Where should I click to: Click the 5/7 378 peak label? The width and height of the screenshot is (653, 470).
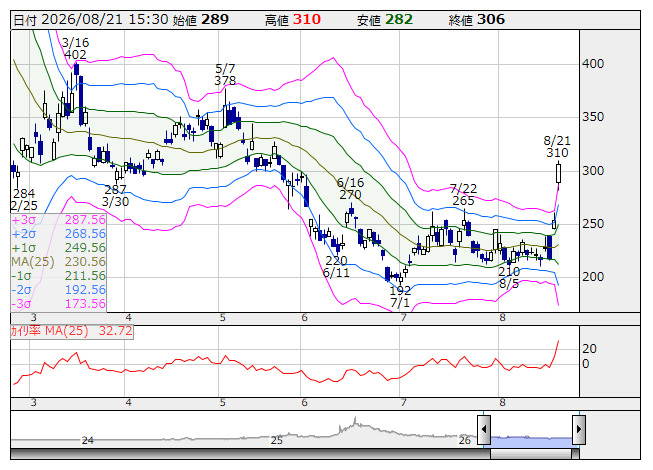click(x=225, y=75)
